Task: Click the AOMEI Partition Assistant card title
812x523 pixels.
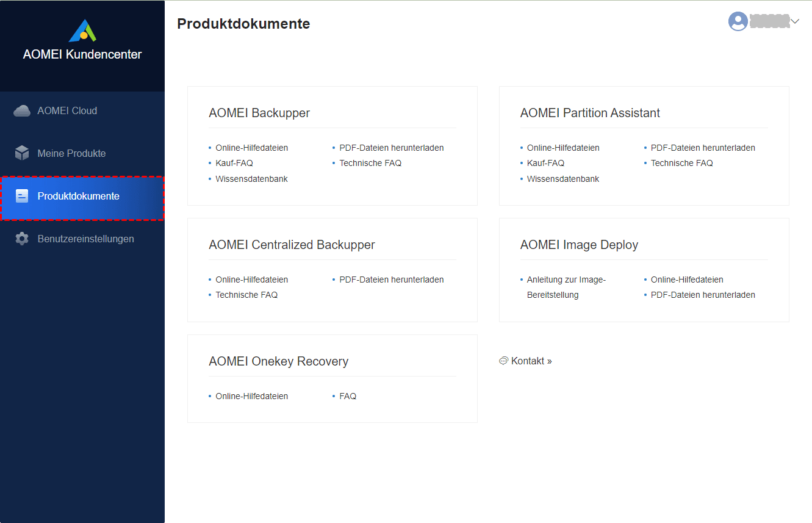Action: pyautogui.click(x=590, y=113)
